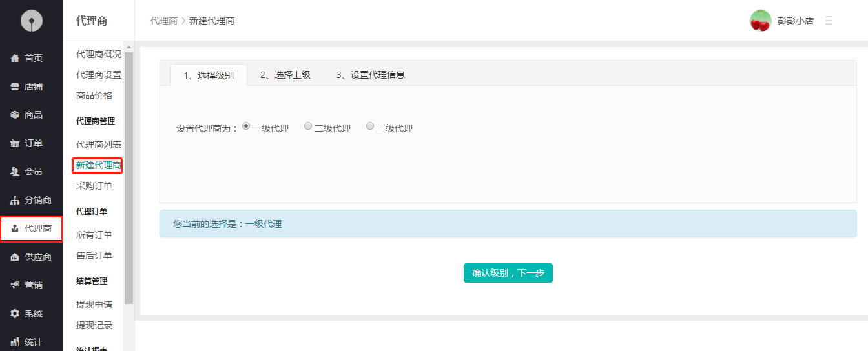Open the store icon for 店铺

[x=15, y=86]
